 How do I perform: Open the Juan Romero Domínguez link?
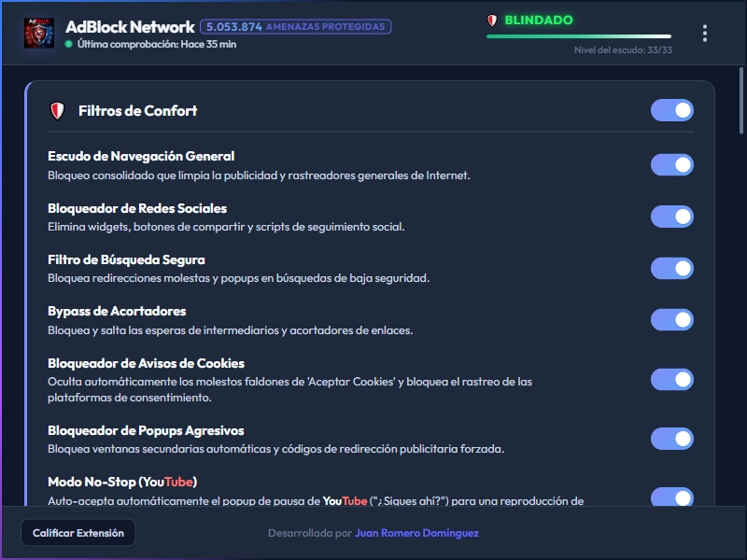(x=416, y=533)
